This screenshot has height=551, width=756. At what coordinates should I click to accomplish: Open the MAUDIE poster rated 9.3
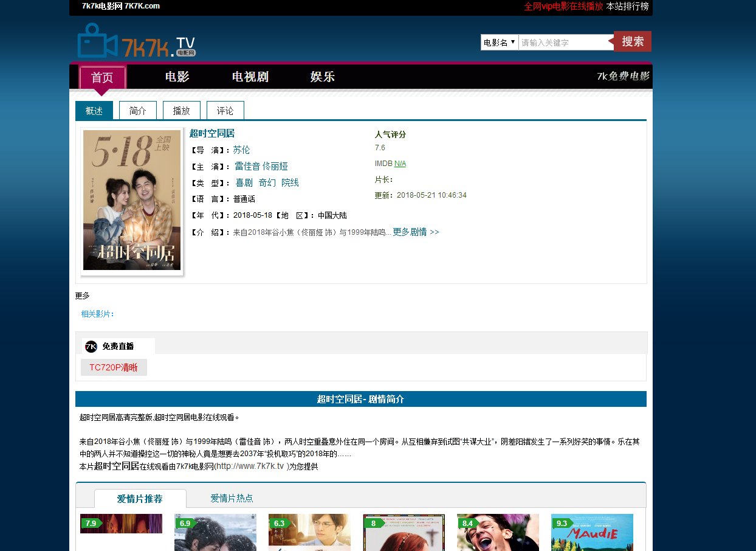click(592, 533)
